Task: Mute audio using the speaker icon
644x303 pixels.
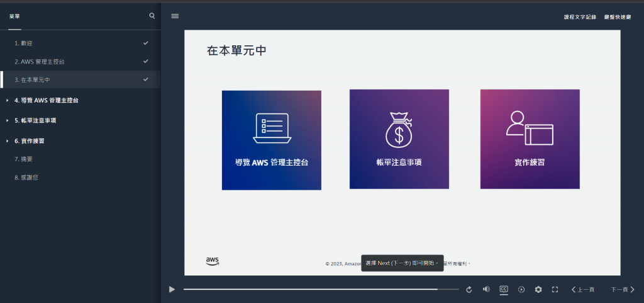Action: click(486, 289)
